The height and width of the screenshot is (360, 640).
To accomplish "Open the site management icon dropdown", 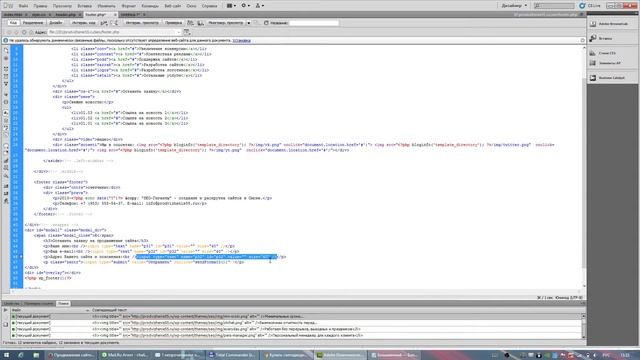I will click(260, 6).
